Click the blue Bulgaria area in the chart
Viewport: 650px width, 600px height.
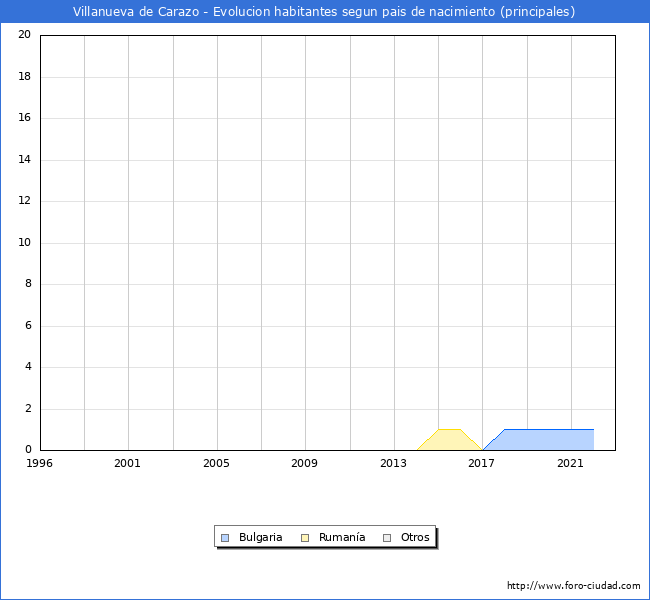543,440
